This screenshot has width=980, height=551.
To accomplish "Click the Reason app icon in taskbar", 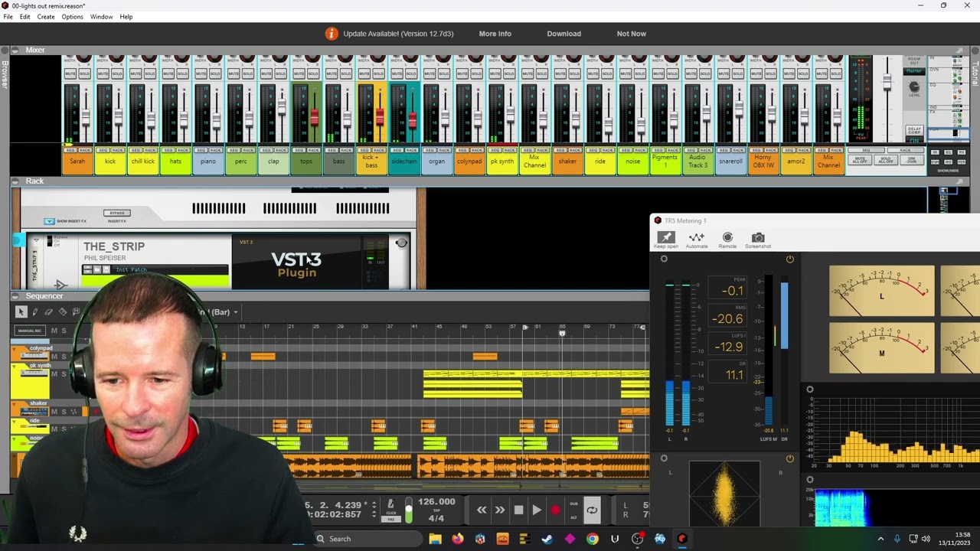I will [x=682, y=539].
